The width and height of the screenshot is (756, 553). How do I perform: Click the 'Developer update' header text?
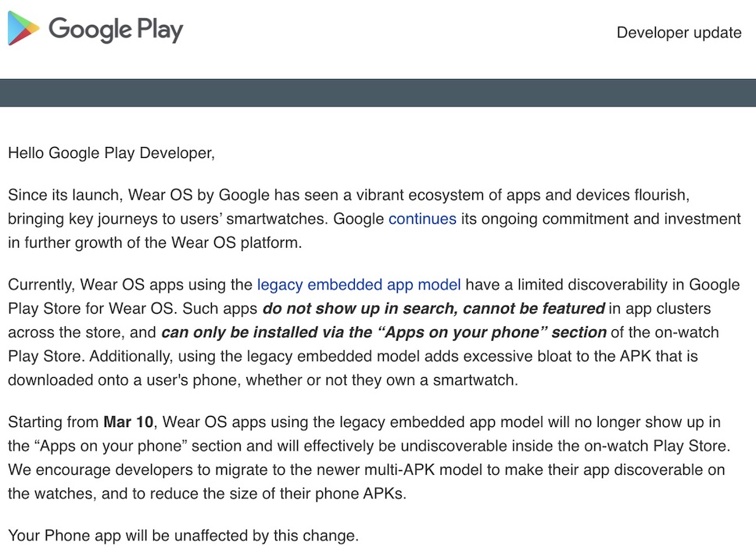[x=679, y=32]
